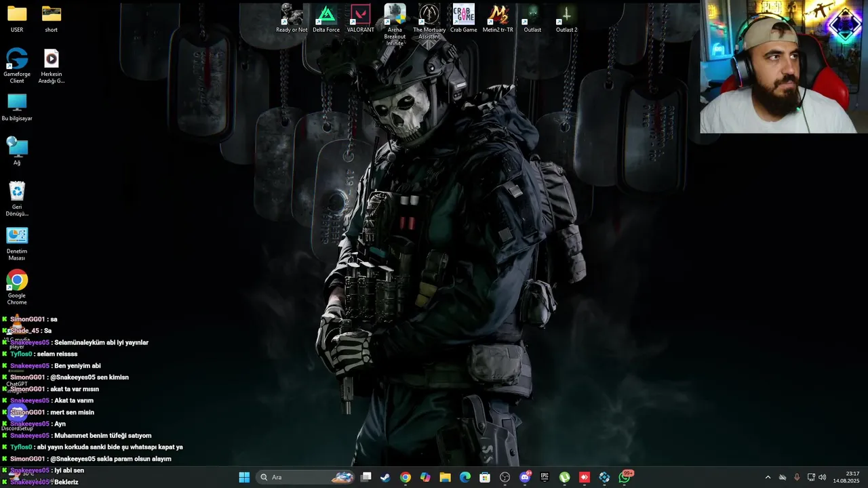Launch Outlast 2 desktop shortcut
Viewport: 868px width, 488px height.
pos(567,18)
